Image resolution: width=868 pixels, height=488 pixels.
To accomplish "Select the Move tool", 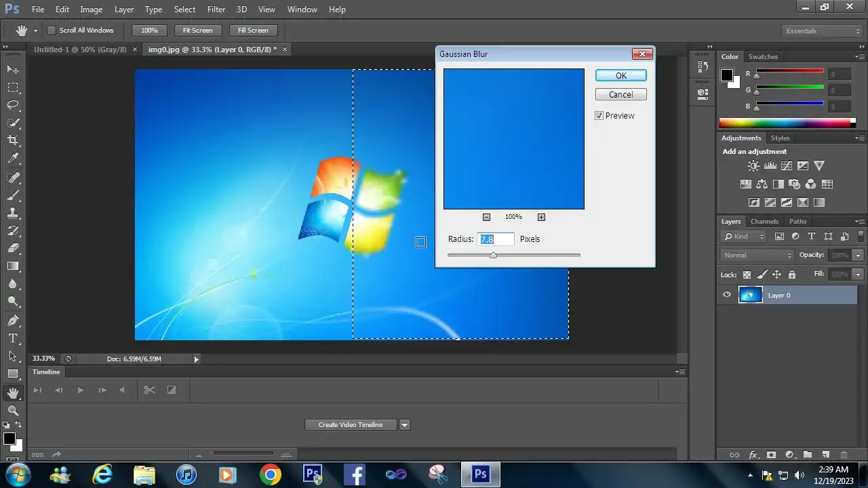I will tap(13, 69).
